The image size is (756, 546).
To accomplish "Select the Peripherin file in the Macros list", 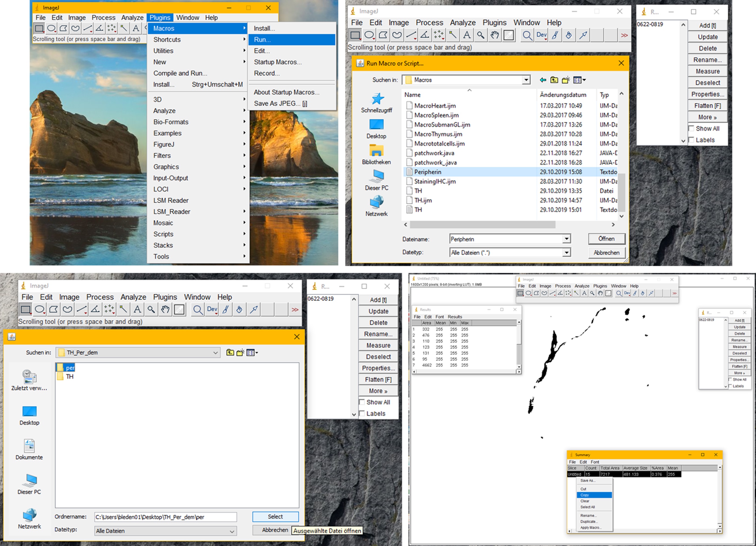I will 428,172.
